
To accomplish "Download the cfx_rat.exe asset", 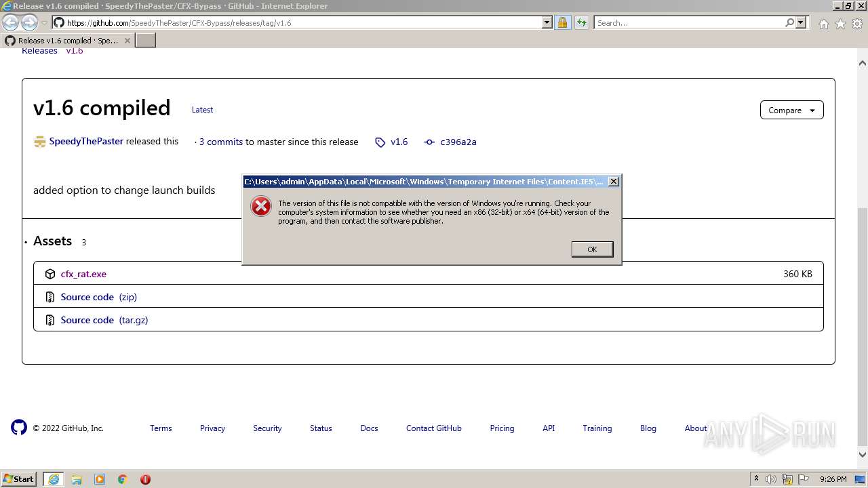I will click(83, 274).
